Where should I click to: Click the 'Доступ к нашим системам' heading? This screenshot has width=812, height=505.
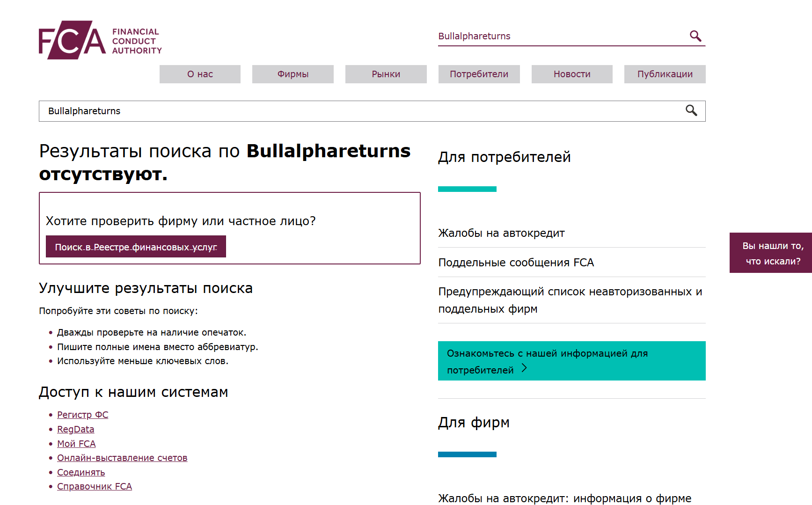133,392
